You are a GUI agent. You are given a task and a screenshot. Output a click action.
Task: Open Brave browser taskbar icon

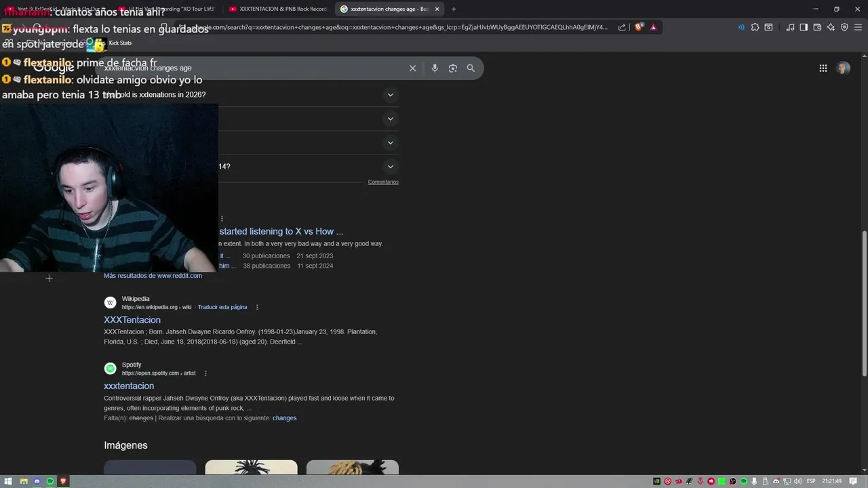pos(64,481)
